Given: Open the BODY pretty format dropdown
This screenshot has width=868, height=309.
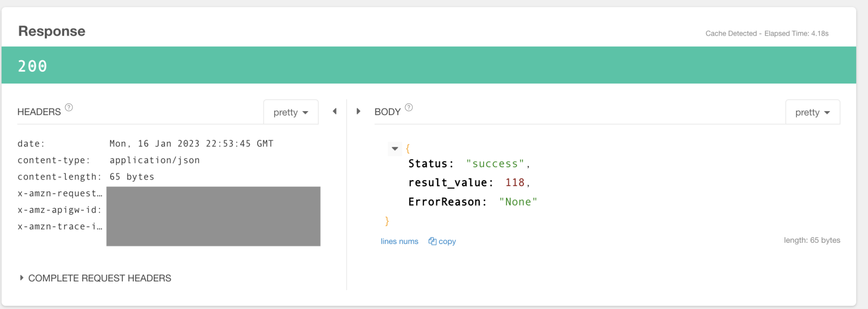Looking at the screenshot, I should (812, 112).
